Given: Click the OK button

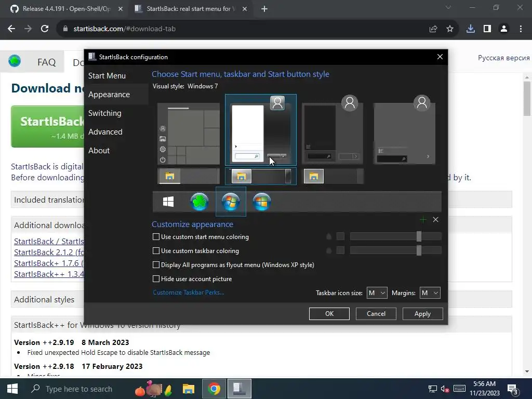Looking at the screenshot, I should (x=329, y=314).
